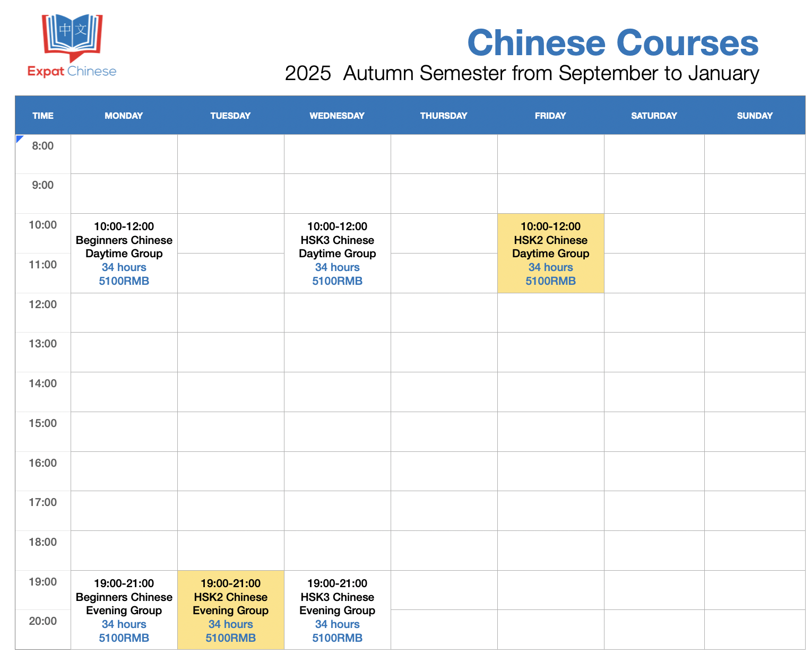812x663 pixels.
Task: Select the WEDNESDAY column header
Action: pos(337,116)
